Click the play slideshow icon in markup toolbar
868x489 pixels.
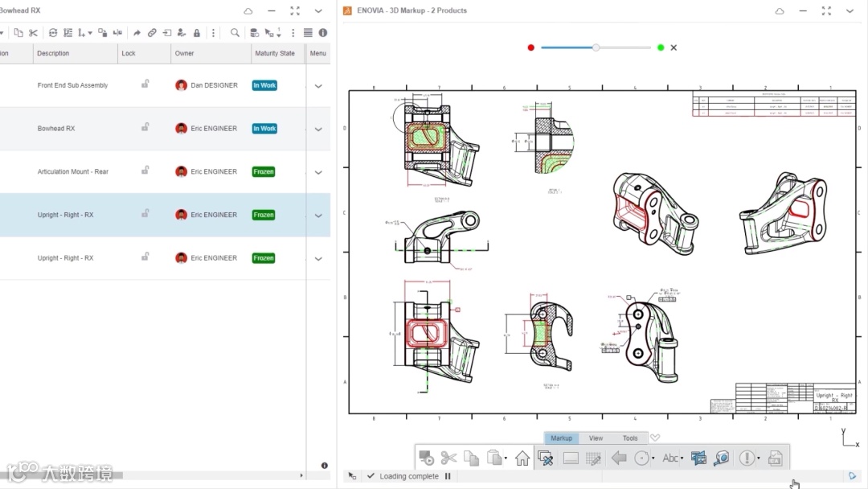point(426,458)
